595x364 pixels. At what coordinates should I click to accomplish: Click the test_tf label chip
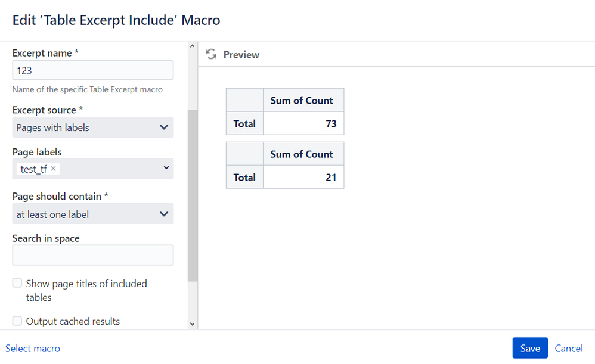[33, 169]
